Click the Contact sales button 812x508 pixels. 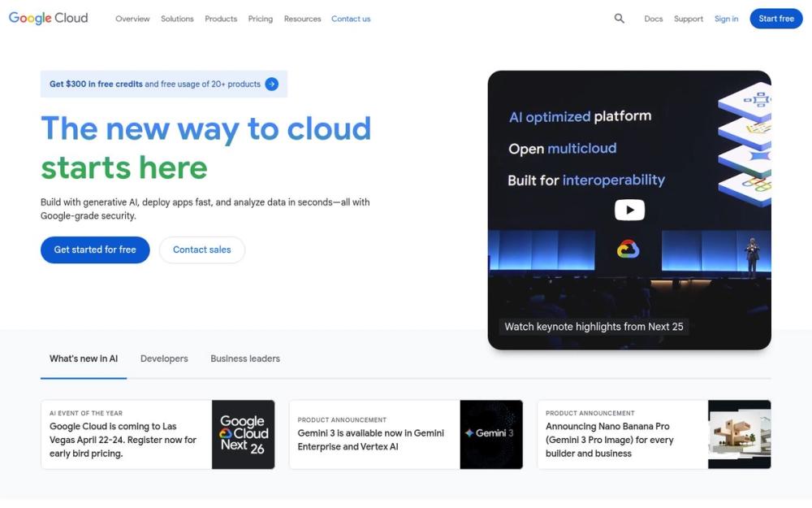(x=201, y=250)
